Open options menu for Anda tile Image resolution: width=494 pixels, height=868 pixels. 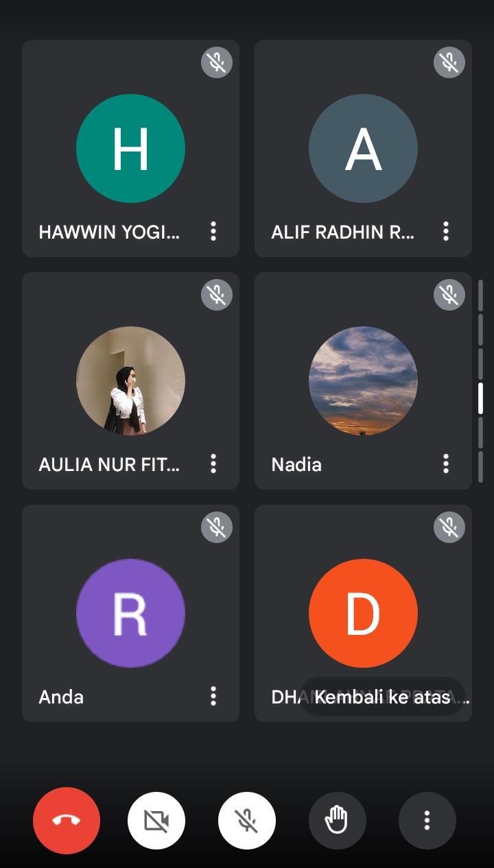pyautogui.click(x=213, y=696)
